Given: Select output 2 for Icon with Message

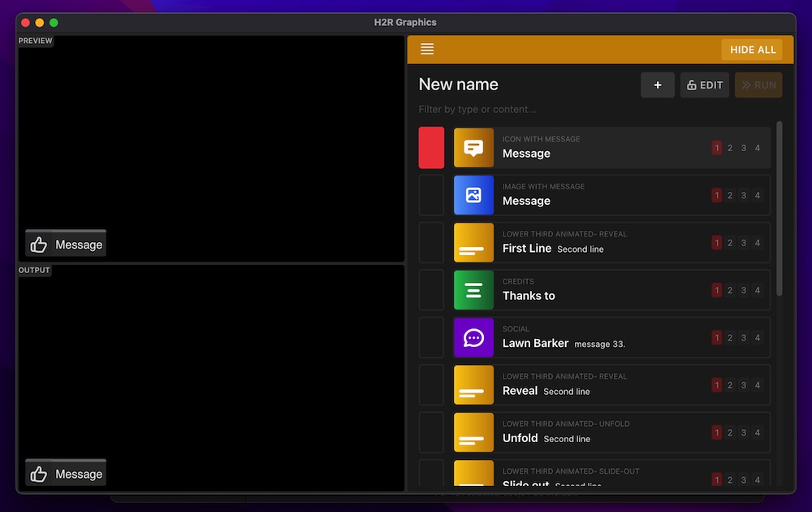Looking at the screenshot, I should (x=730, y=148).
